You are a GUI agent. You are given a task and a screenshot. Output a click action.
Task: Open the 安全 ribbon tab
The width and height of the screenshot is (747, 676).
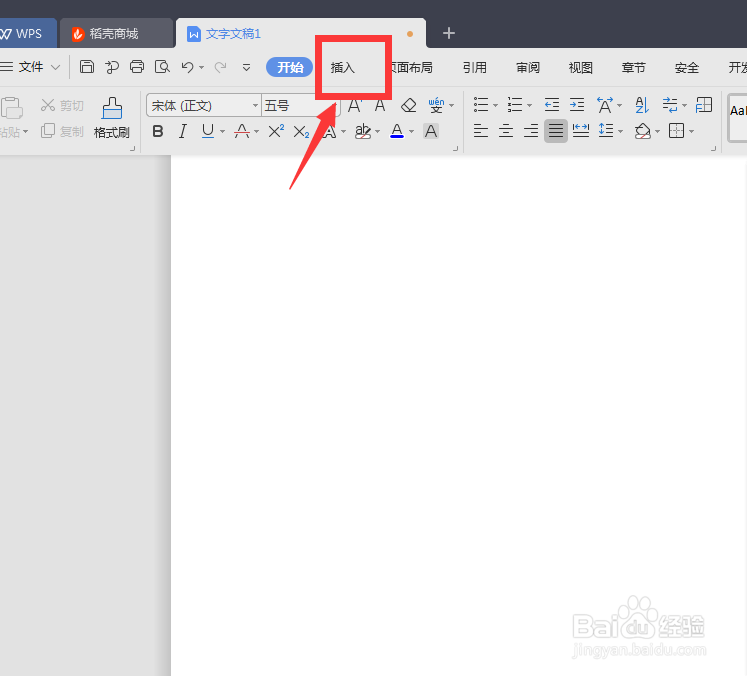[x=686, y=68]
